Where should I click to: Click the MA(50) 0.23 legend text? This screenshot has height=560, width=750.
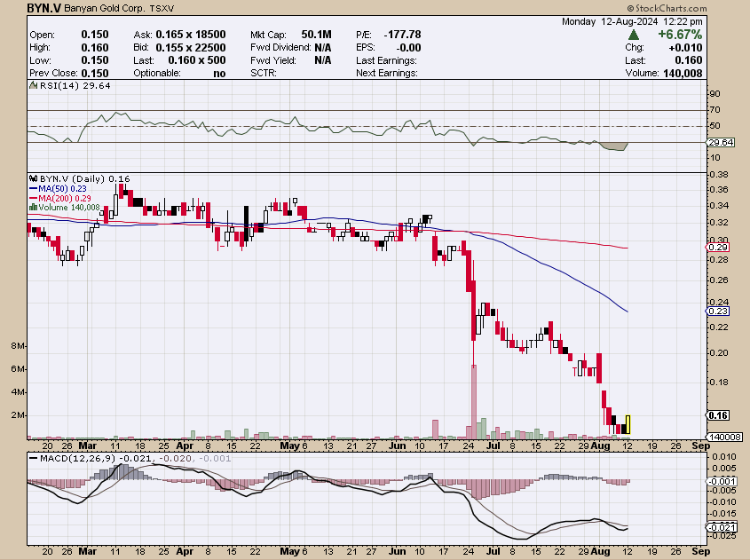coord(63,189)
